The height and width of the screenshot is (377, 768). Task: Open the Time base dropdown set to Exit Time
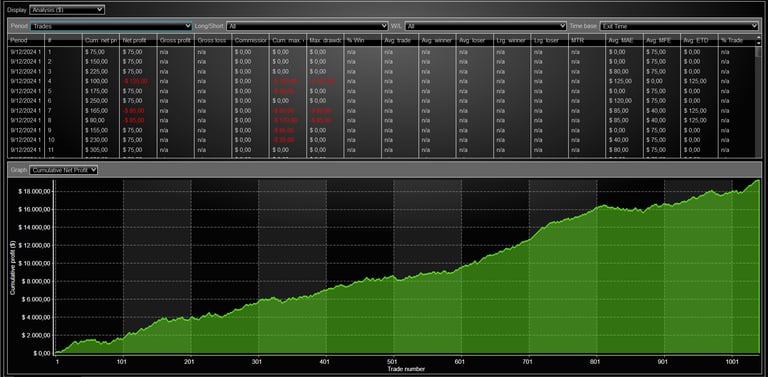coord(679,26)
